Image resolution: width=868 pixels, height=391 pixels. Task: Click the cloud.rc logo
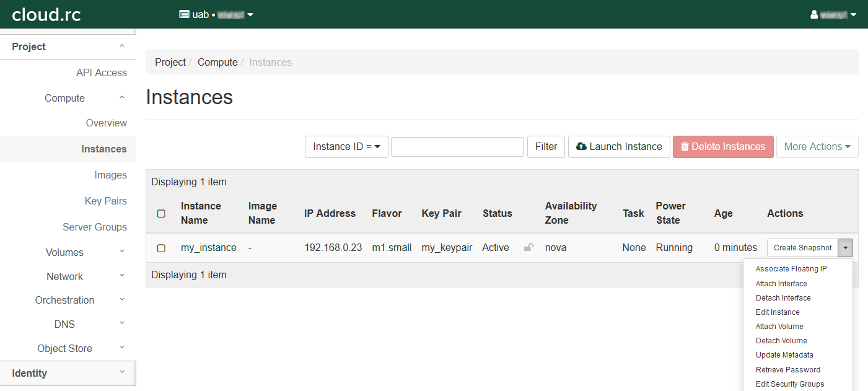tap(46, 14)
